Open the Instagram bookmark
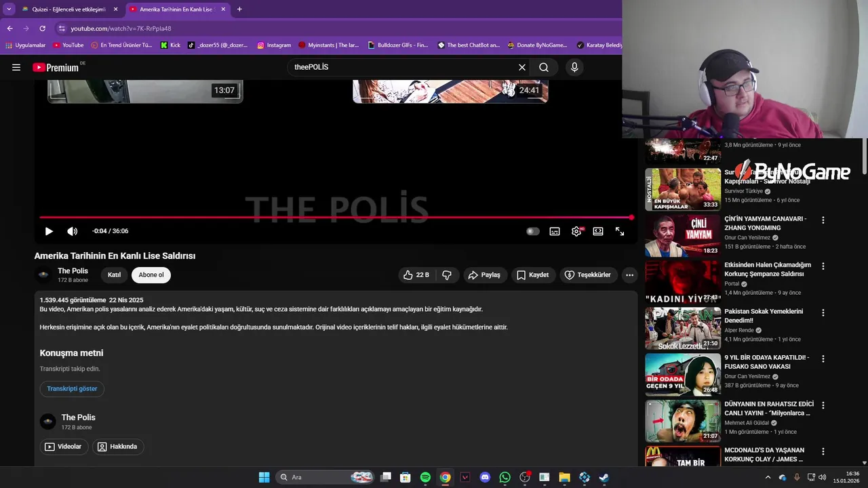868x488 pixels. (x=273, y=45)
